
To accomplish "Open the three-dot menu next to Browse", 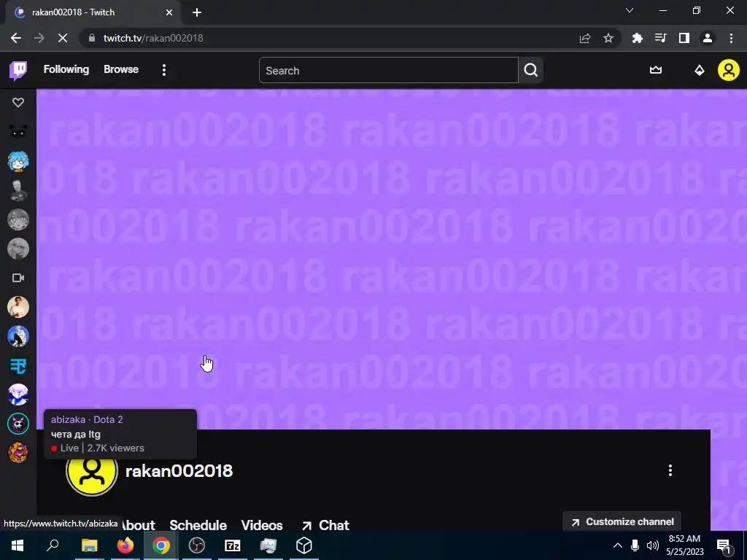I will (x=164, y=70).
